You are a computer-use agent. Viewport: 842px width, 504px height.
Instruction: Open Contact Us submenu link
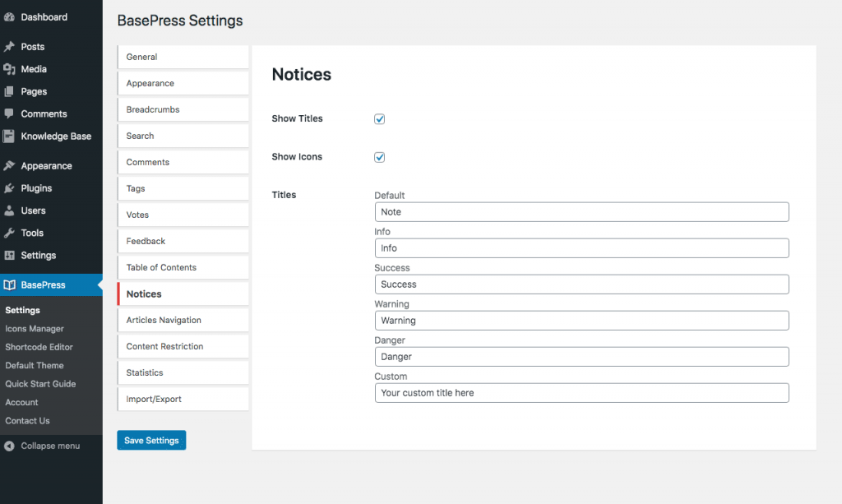point(27,421)
